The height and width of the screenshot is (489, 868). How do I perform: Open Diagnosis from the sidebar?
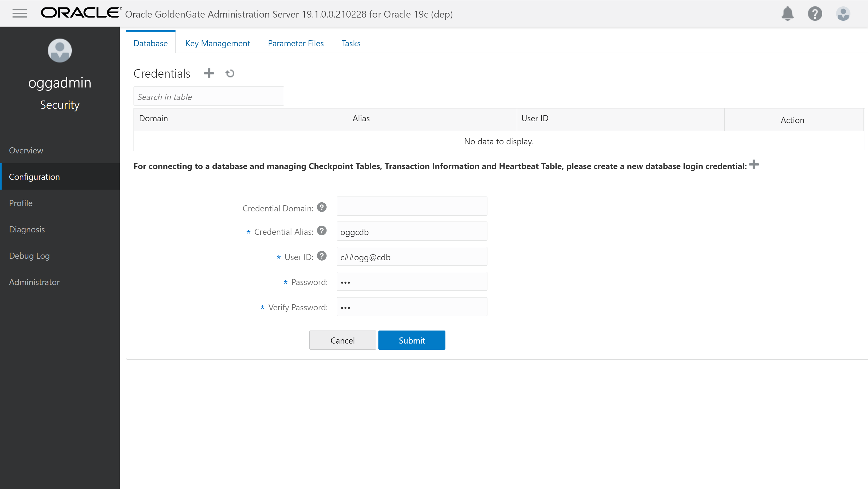point(27,229)
